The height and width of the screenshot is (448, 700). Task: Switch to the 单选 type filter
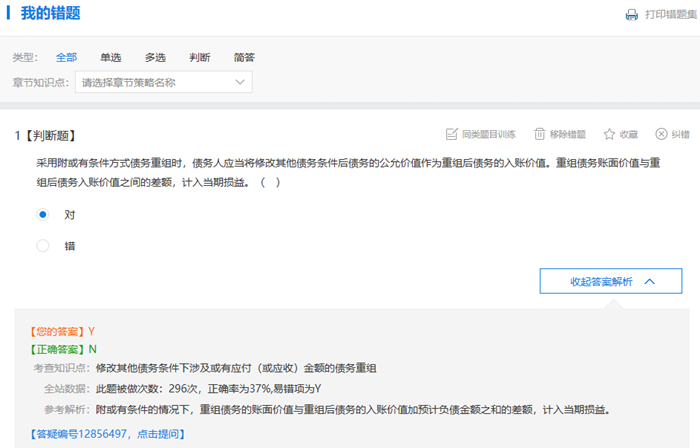pos(111,57)
